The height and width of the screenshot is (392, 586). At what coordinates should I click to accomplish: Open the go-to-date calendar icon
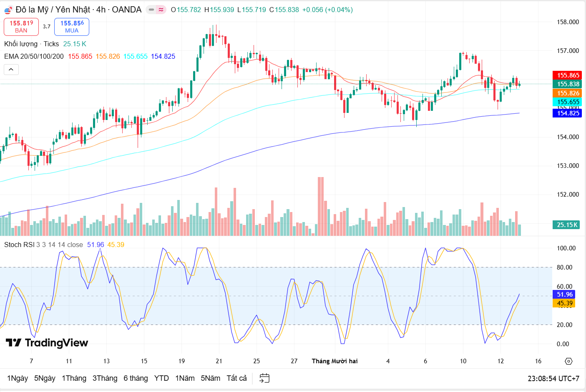[264, 378]
